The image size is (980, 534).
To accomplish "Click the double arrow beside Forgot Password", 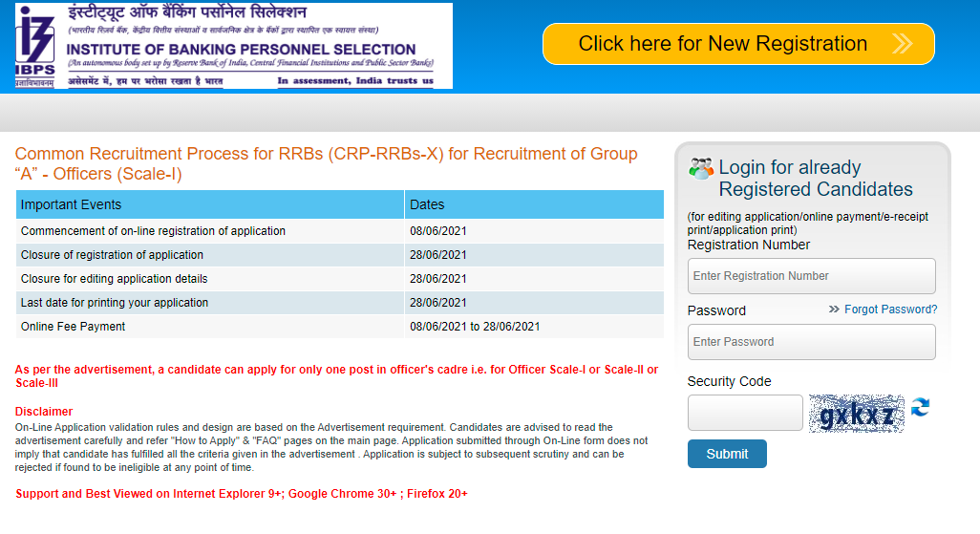I will pyautogui.click(x=834, y=310).
